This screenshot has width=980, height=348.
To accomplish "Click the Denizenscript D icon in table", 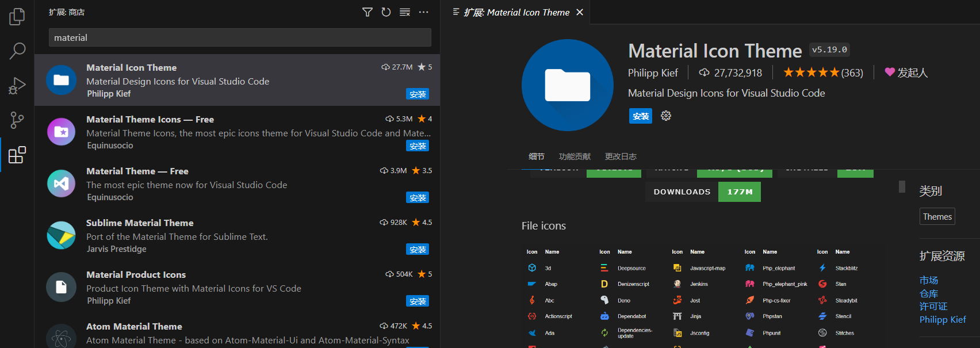I will point(604,284).
